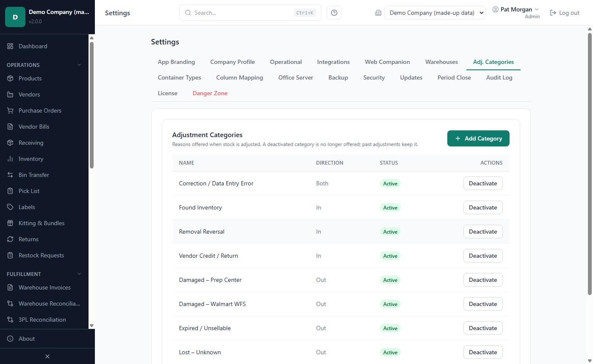Screen dimensions: 593x364
Task: Click the Labels tag icon
Action: tap(10, 207)
